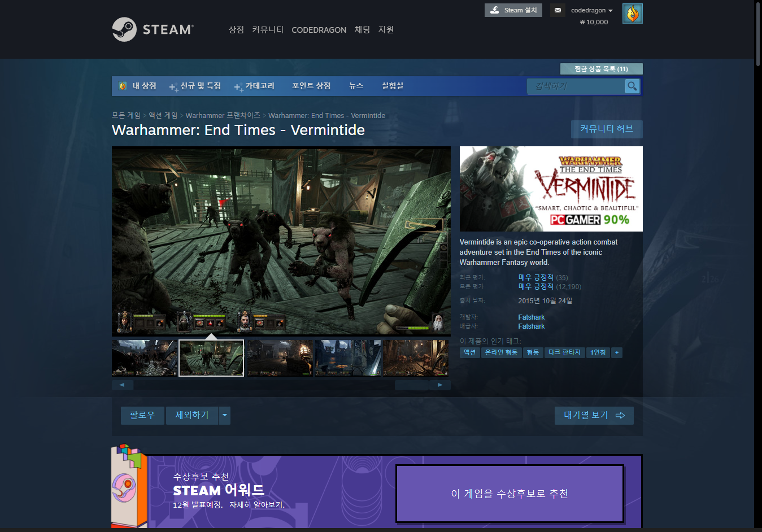Open recent reviews 매우 긍정적 (35)
Viewport: 762px width, 532px height.
coord(543,277)
